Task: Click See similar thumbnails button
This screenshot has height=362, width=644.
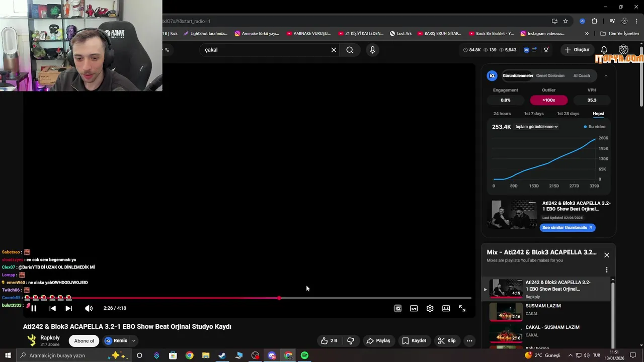Action: [568, 227]
